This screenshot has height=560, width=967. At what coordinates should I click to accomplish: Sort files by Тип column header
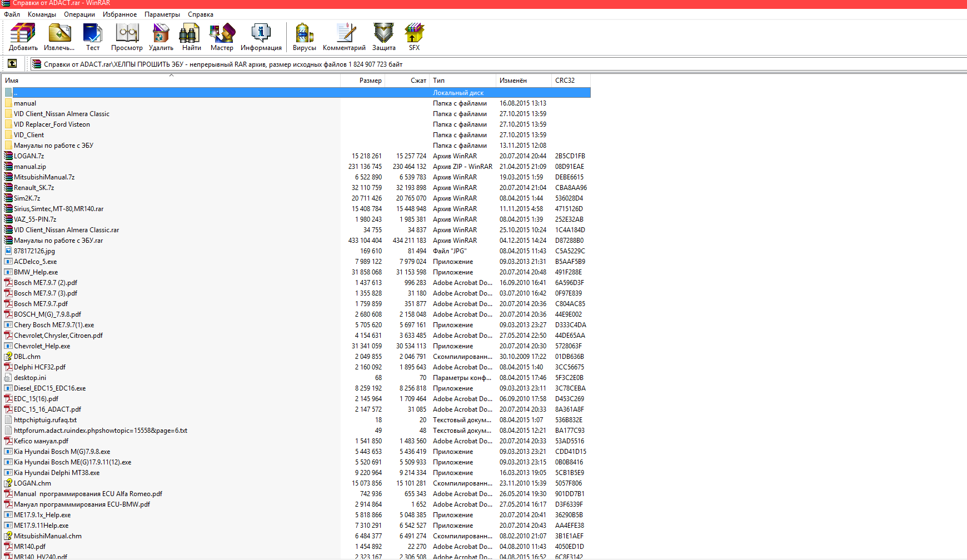point(462,81)
